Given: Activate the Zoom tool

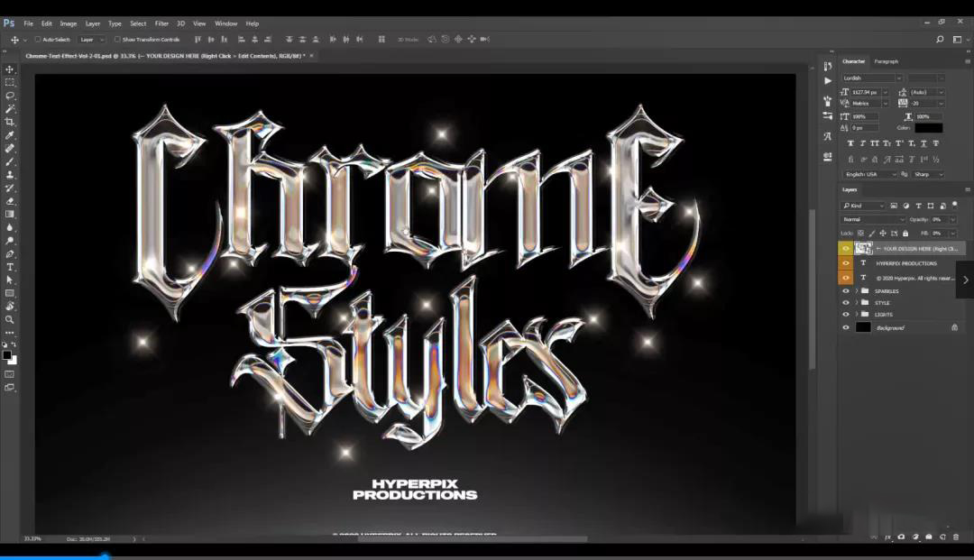Looking at the screenshot, I should [x=10, y=319].
